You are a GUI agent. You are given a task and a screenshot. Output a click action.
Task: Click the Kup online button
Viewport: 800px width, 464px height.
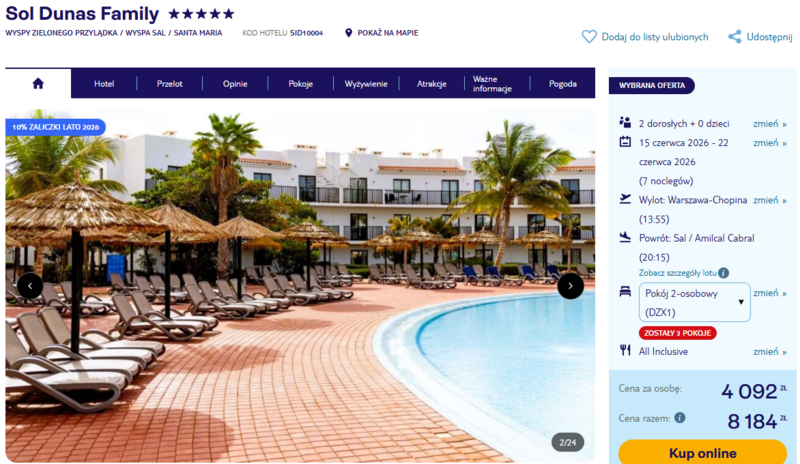coord(703,452)
